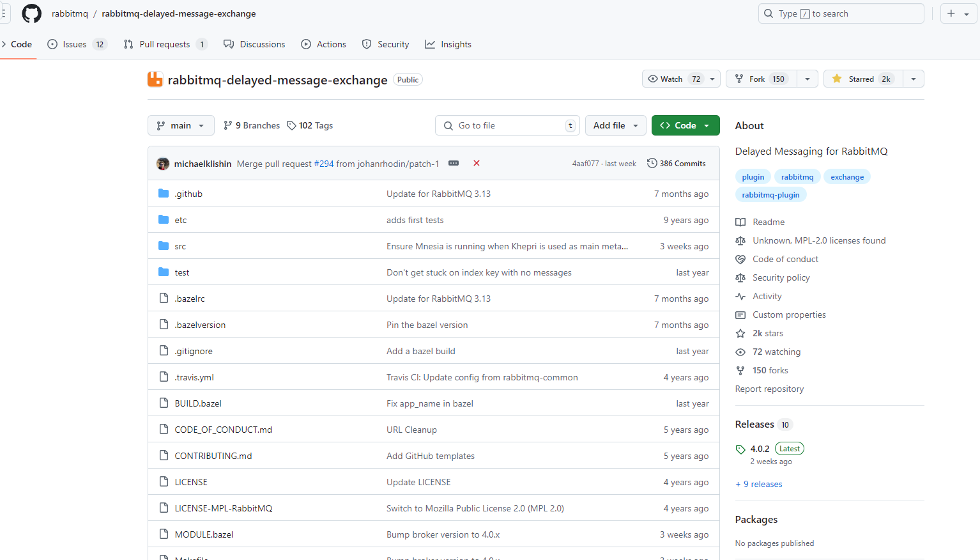Toggle the Starred button
The width and height of the screenshot is (980, 560).
[x=863, y=79]
